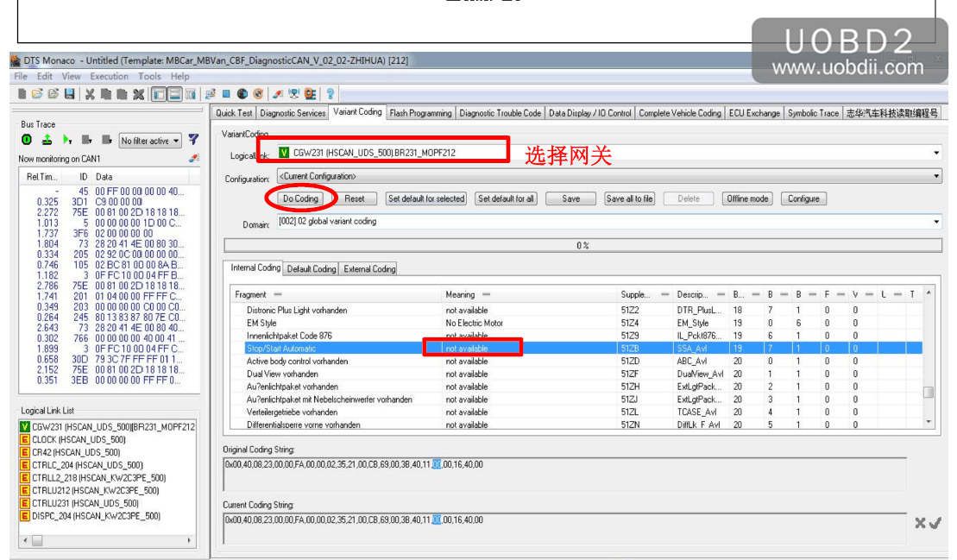The image size is (957, 560).
Task: Switch to the External Coding tab
Action: (x=369, y=269)
